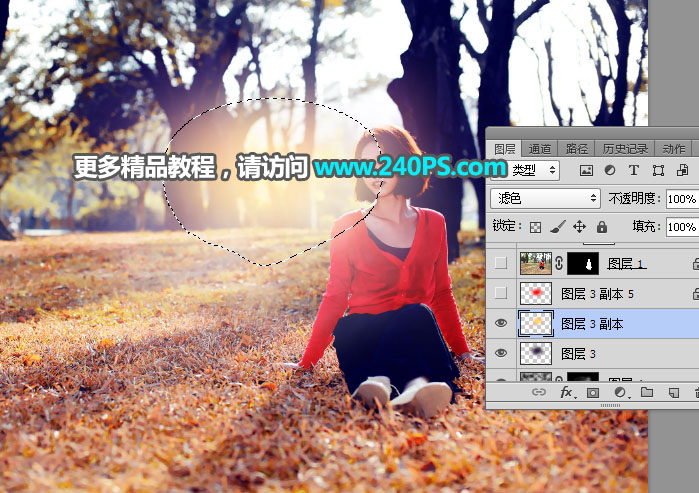
Task: Open layer filter 类型 dropdown
Action: (x=525, y=170)
